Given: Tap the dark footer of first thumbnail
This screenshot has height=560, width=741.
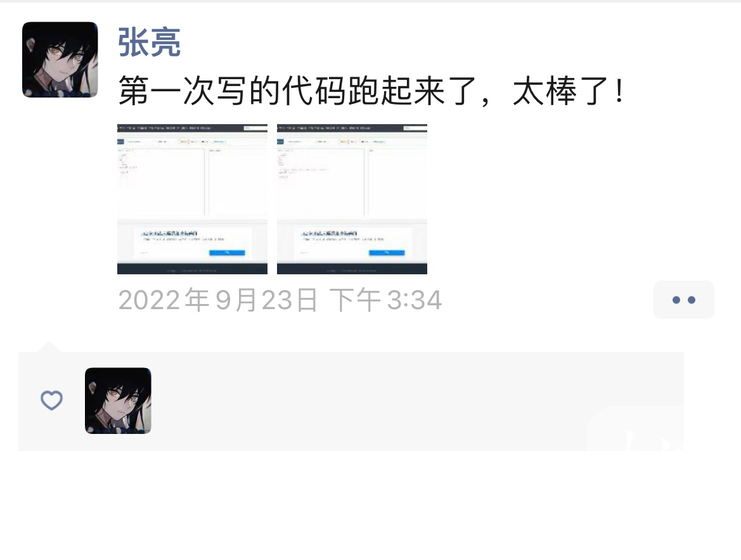Looking at the screenshot, I should point(192,270).
